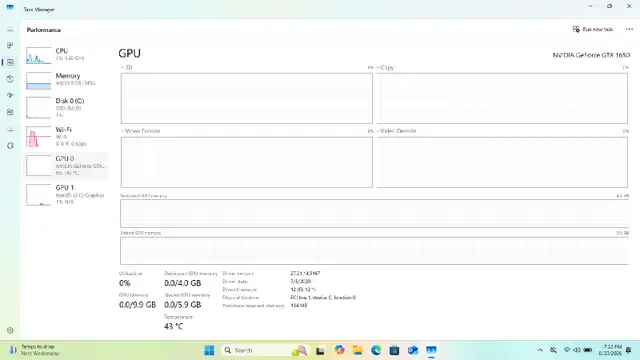Click the dedicated memory value 0.0/4.0 GB

182,283
